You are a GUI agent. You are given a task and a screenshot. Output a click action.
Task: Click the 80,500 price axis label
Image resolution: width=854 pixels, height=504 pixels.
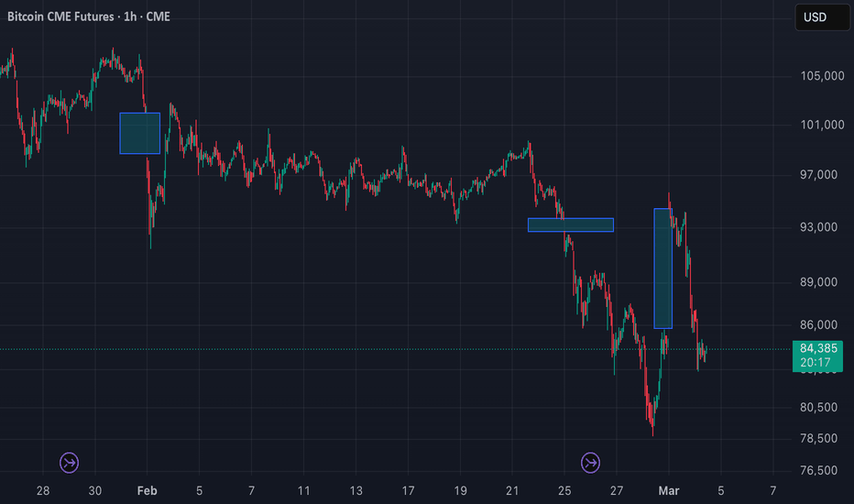coord(818,408)
